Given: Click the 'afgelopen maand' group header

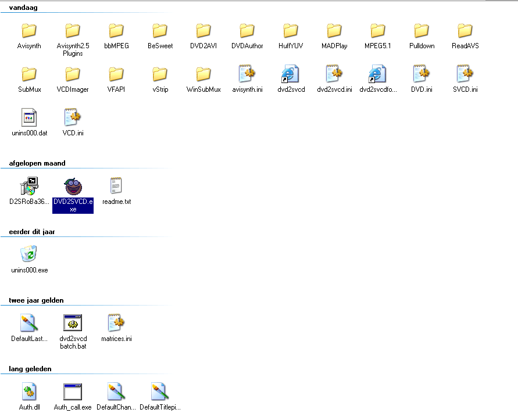Looking at the screenshot, I should click(37, 163).
